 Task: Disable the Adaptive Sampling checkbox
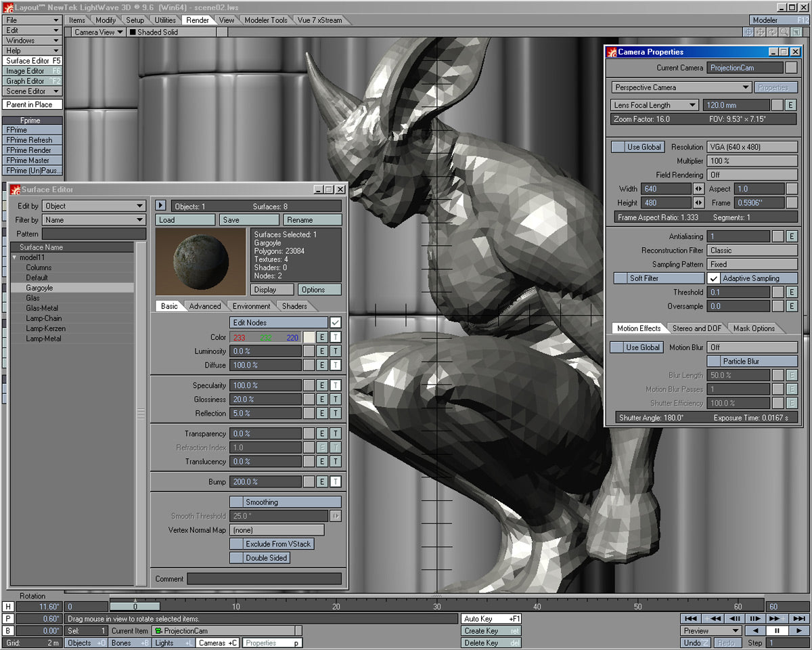pyautogui.click(x=714, y=278)
